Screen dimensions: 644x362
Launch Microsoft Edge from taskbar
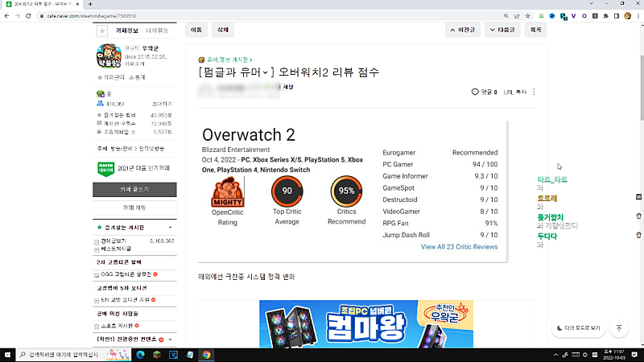click(140, 355)
